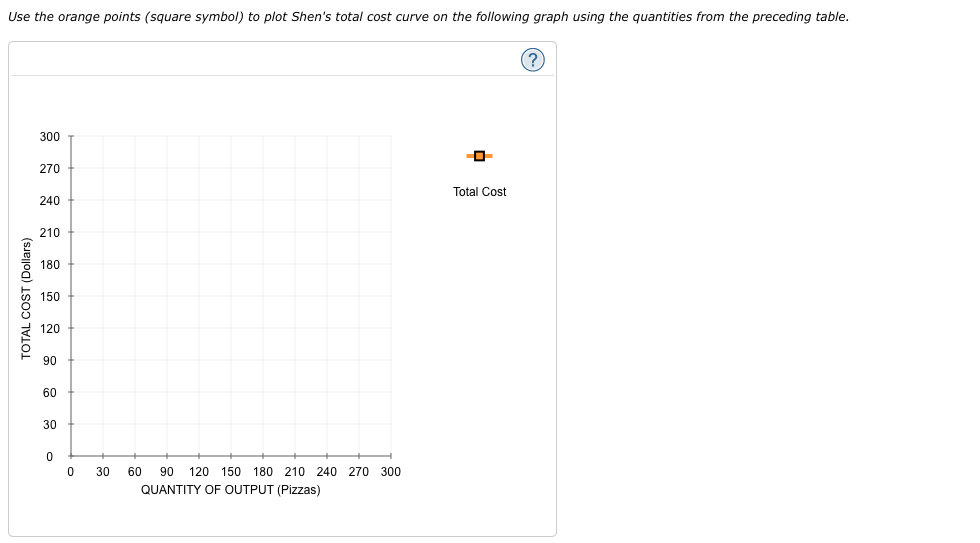
Task: Click the 150 tick label on x-axis
Action: (231, 472)
